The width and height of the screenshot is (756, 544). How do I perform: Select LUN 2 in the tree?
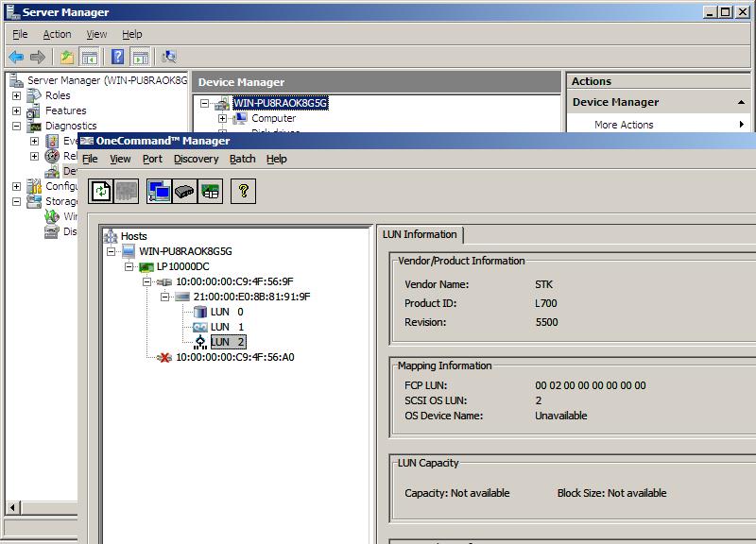click(x=228, y=342)
